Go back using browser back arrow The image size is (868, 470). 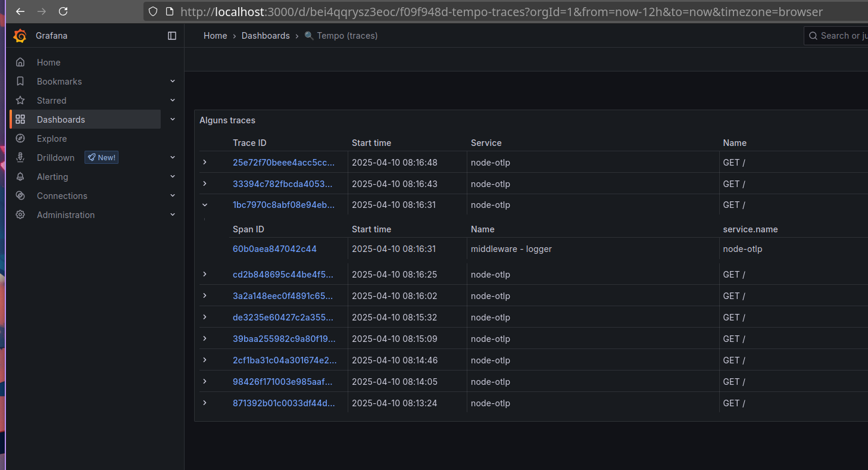point(20,11)
